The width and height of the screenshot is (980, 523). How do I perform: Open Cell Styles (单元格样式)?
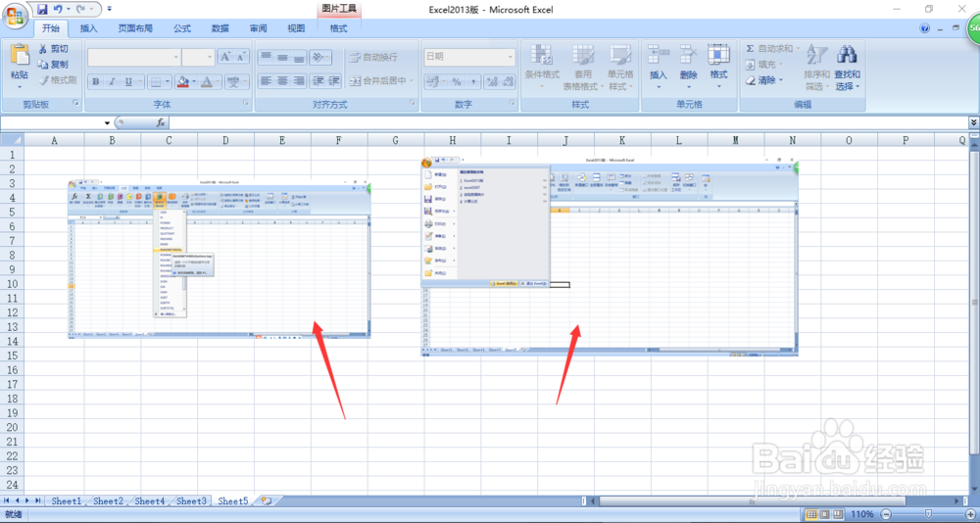point(620,68)
